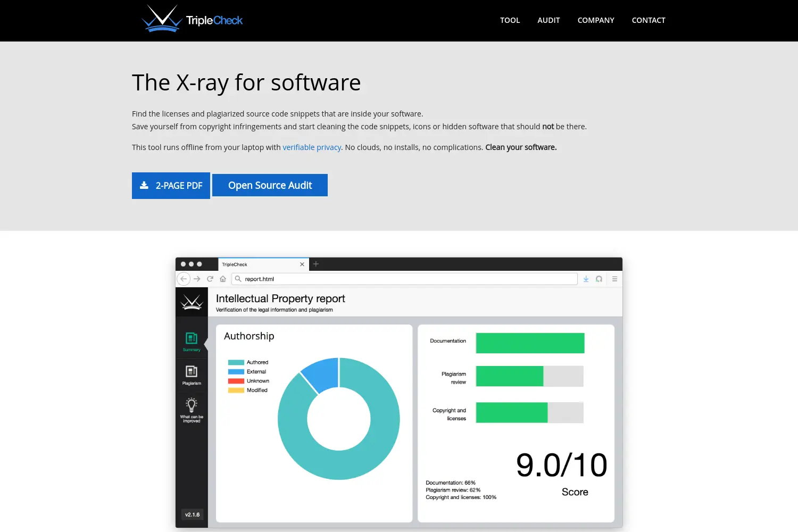Add a new browser tab with plus icon
Image resolution: width=798 pixels, height=532 pixels.
(x=315, y=264)
